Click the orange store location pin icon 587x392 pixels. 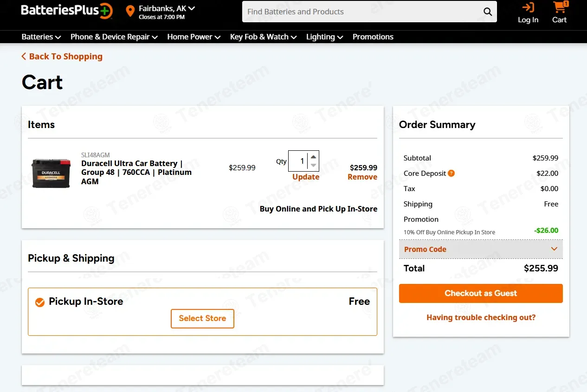coord(130,11)
